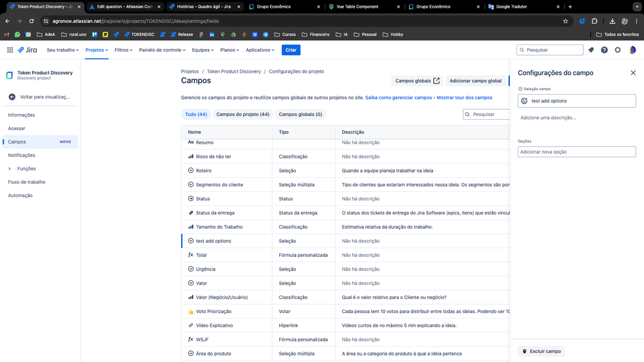This screenshot has height=362, width=644.
Task: Click the external link icon on Campos globais
Action: (x=436, y=81)
